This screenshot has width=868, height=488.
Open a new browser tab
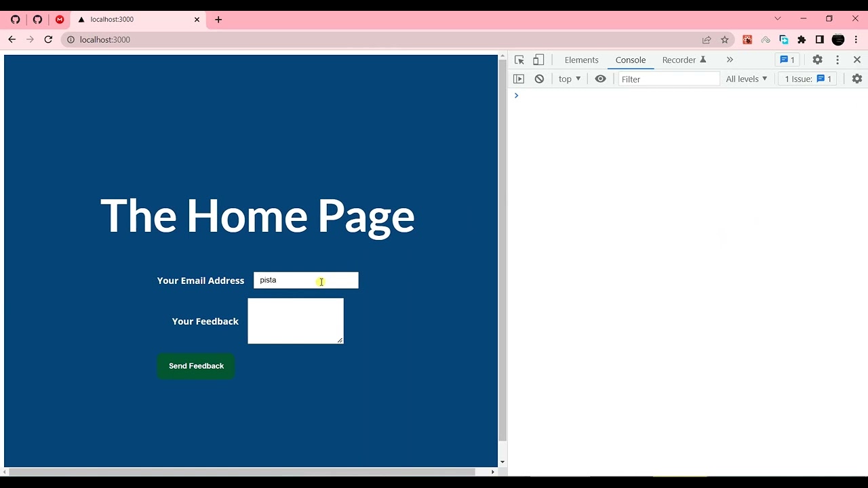(218, 20)
